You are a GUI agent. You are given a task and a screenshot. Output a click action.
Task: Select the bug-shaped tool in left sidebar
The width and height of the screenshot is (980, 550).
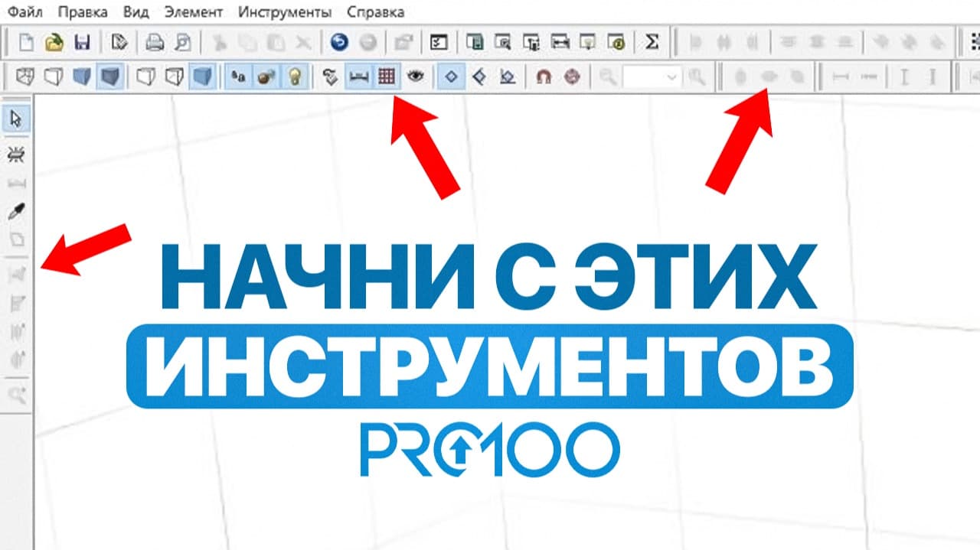pos(16,155)
